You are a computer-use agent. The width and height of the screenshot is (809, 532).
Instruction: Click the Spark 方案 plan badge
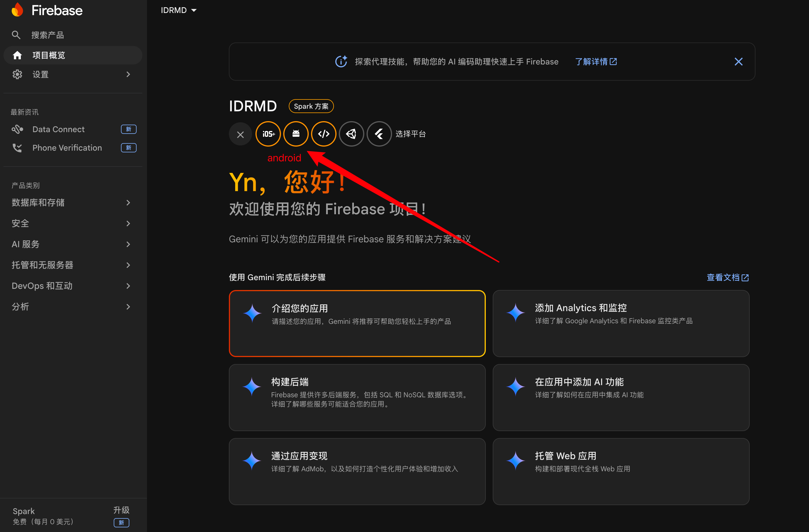[311, 106]
